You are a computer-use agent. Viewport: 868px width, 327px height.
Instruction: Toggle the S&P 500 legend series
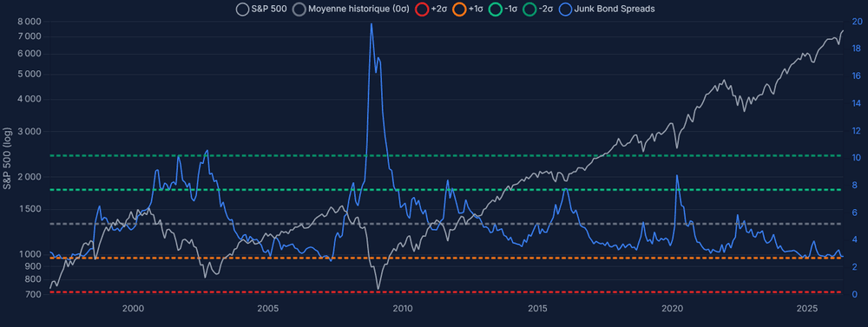(x=261, y=9)
